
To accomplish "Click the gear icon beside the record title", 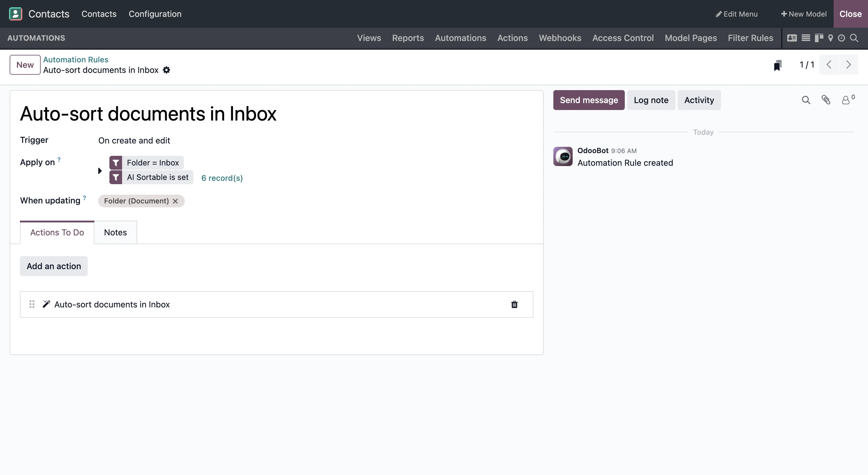I will [x=166, y=70].
